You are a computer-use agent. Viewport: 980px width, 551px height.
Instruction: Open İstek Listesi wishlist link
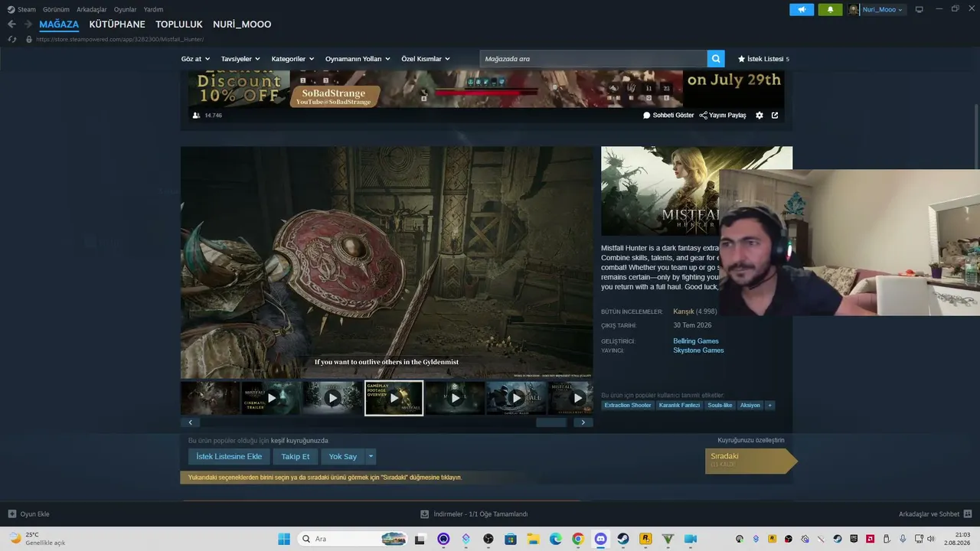pyautogui.click(x=763, y=59)
